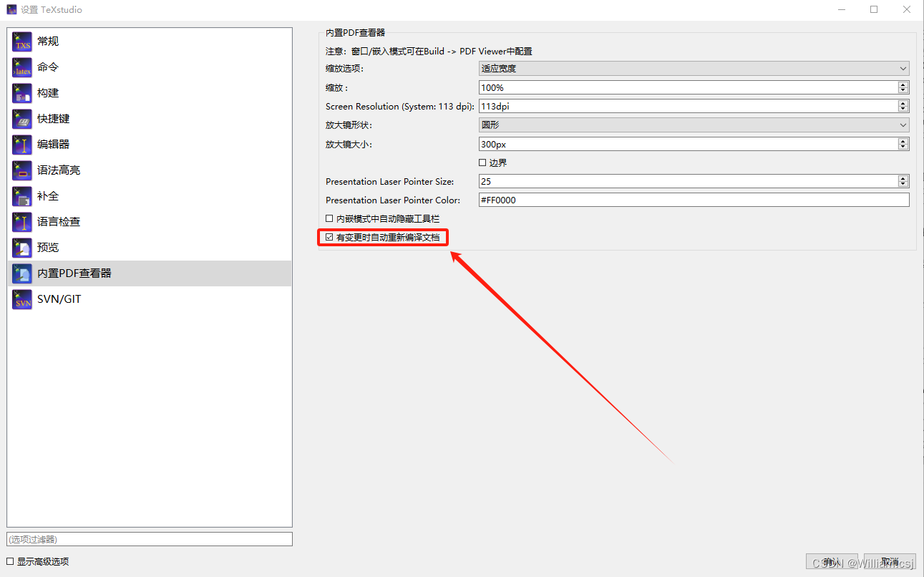Open the 放大镜形状 dropdown showing 圆形
Screen dimensions: 924x577
(694, 125)
